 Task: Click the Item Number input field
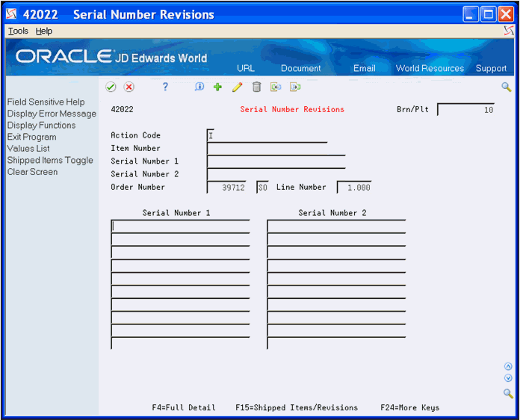[x=267, y=148]
